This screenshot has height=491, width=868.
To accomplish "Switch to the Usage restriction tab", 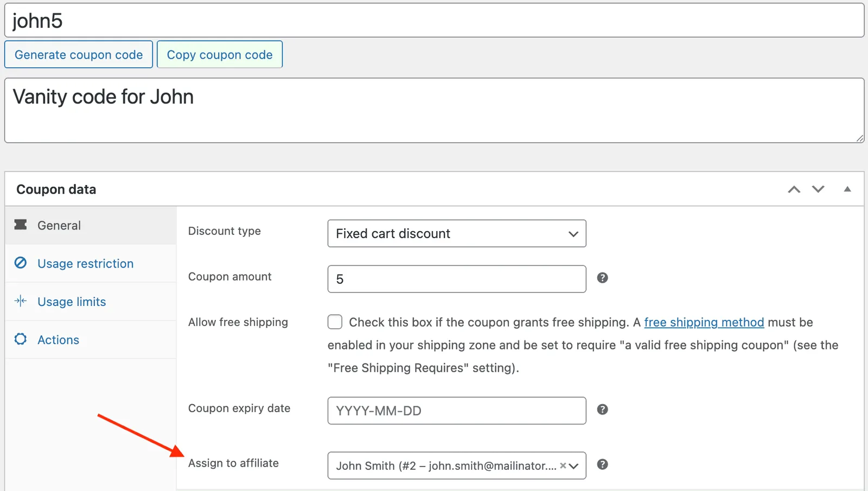I will click(x=91, y=264).
